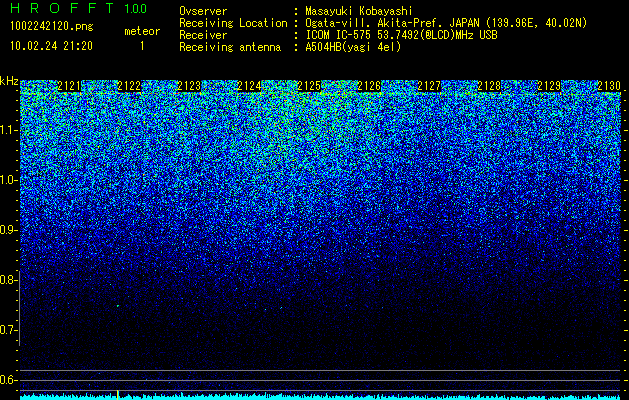Click the 2122 time marker
629x400 pixels.
pos(129,86)
